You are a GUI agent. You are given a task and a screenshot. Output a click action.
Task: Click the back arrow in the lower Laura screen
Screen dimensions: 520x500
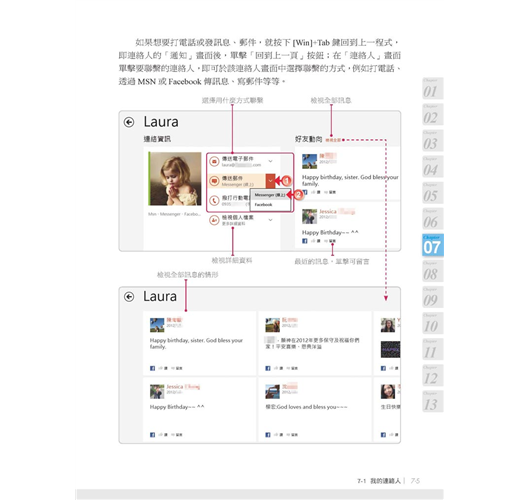click(x=129, y=297)
